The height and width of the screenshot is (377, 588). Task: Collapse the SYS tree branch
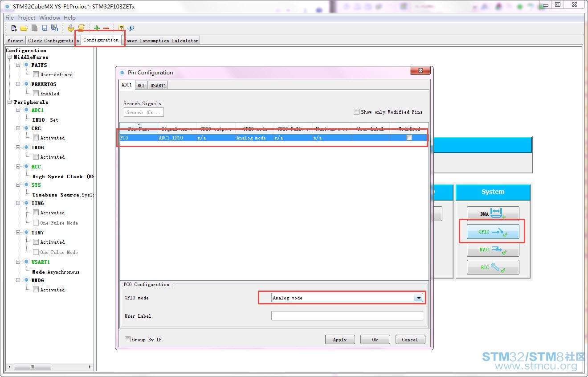18,185
